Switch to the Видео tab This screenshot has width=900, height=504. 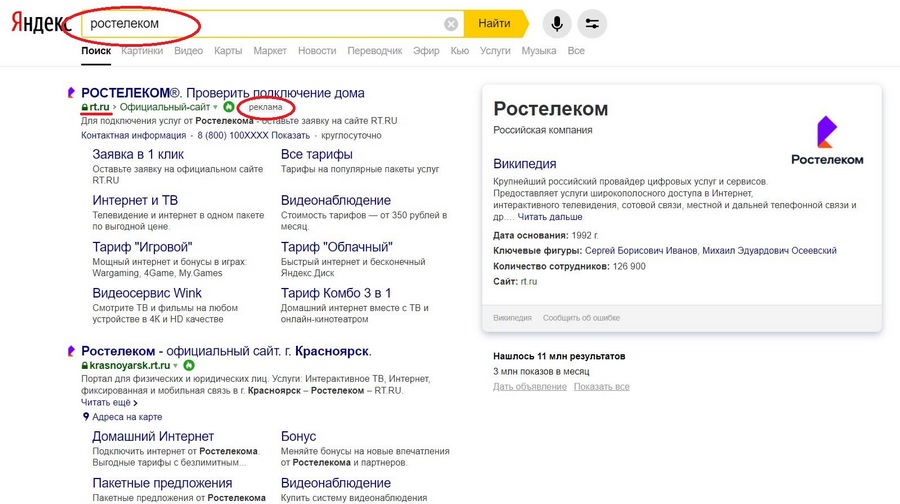point(188,51)
